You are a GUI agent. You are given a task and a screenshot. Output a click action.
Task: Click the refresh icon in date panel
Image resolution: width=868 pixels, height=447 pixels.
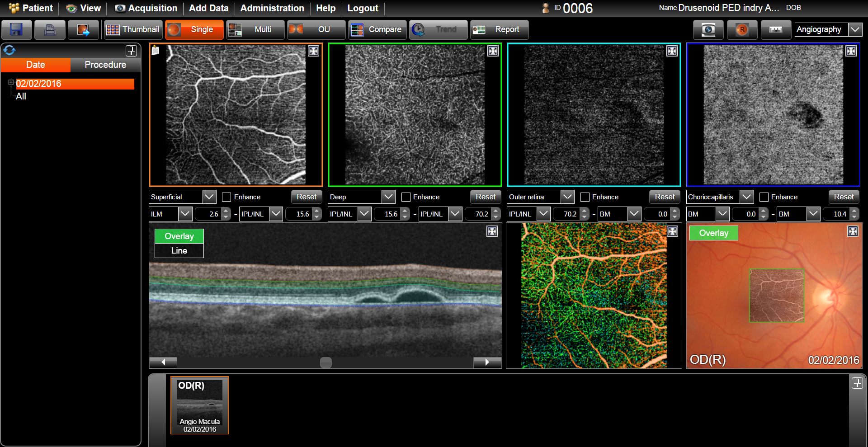pyautogui.click(x=9, y=50)
